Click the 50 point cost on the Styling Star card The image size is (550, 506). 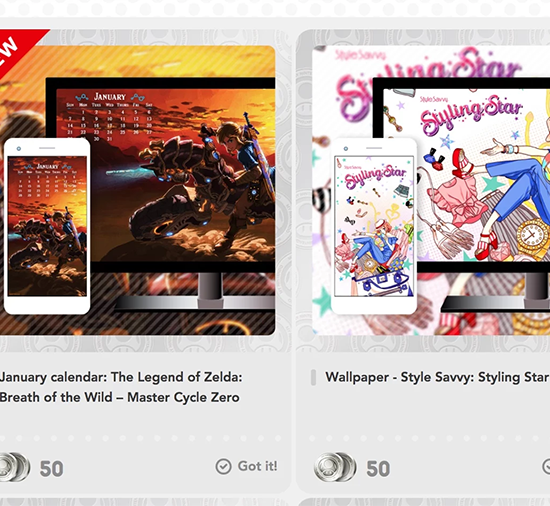click(x=378, y=469)
